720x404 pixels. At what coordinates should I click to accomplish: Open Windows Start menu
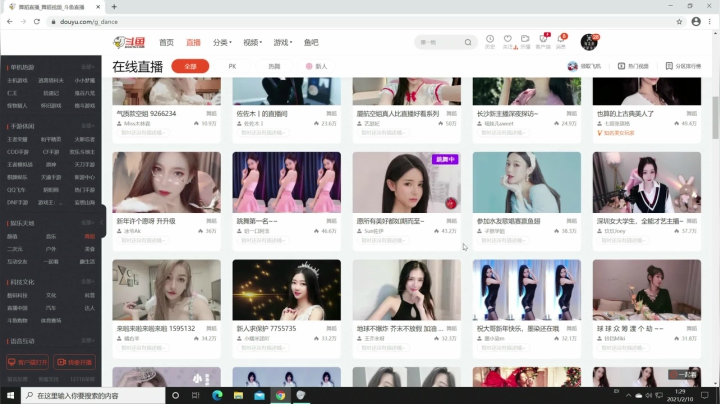10,395
